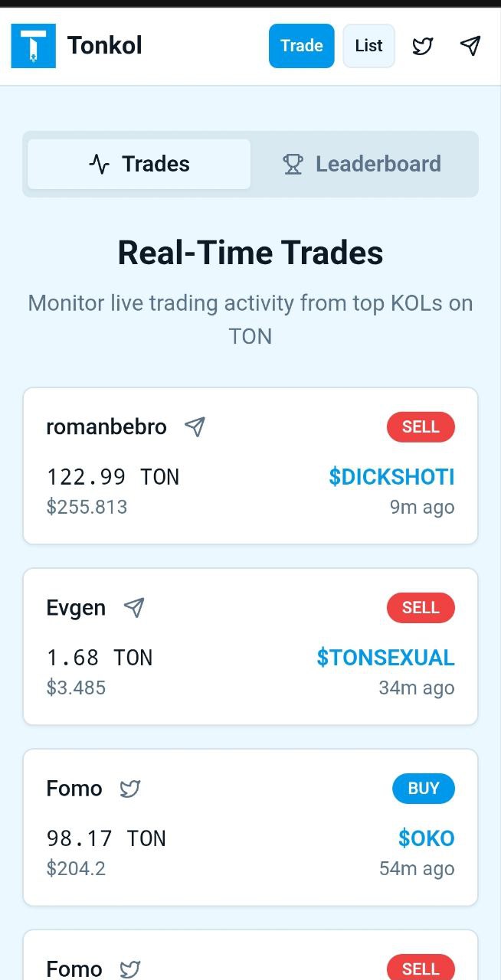Click the BUY badge on Fomo's trade
The image size is (501, 980).
pyautogui.click(x=423, y=788)
